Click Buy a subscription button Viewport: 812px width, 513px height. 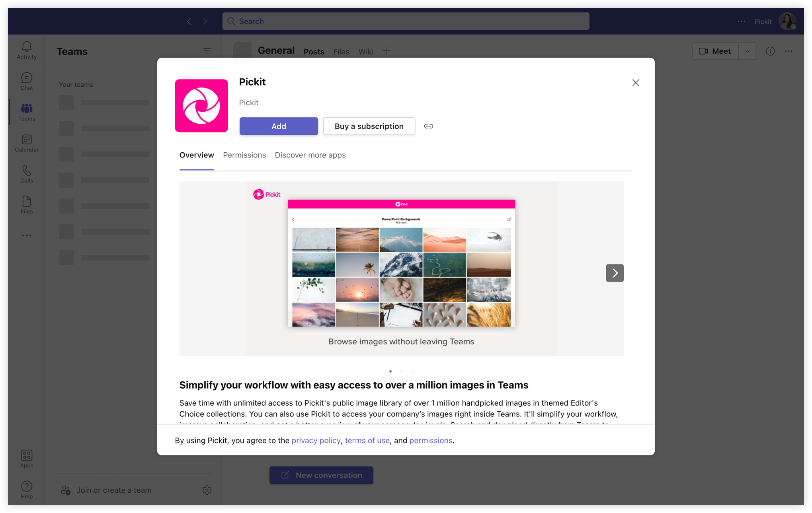click(x=369, y=126)
